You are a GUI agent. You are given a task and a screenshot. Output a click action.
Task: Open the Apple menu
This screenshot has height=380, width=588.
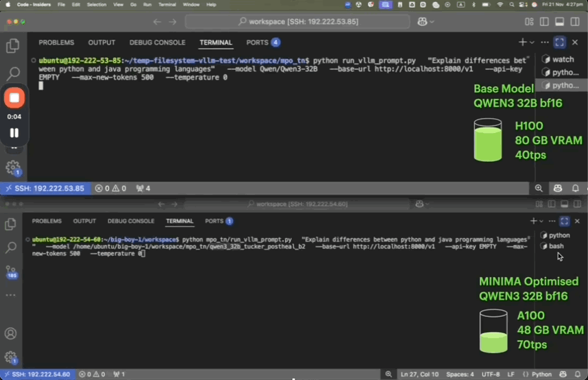[8, 5]
